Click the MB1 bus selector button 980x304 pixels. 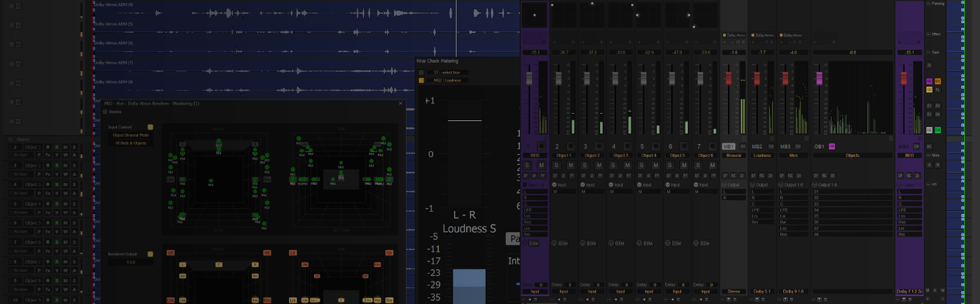pyautogui.click(x=729, y=147)
